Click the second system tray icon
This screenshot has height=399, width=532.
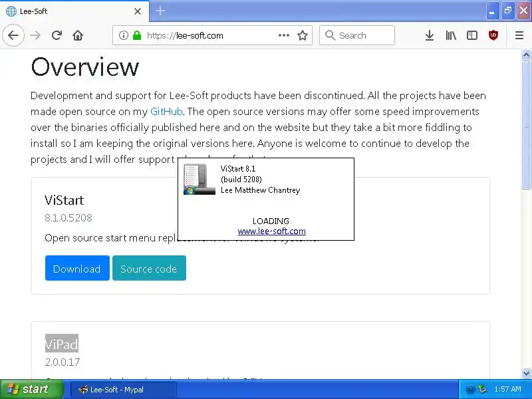482,389
